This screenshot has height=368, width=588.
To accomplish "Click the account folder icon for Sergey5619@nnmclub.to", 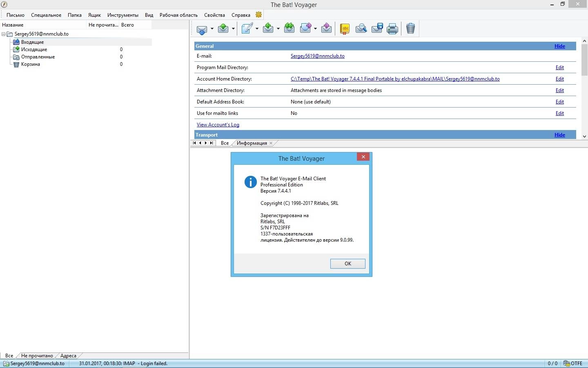I will point(10,34).
